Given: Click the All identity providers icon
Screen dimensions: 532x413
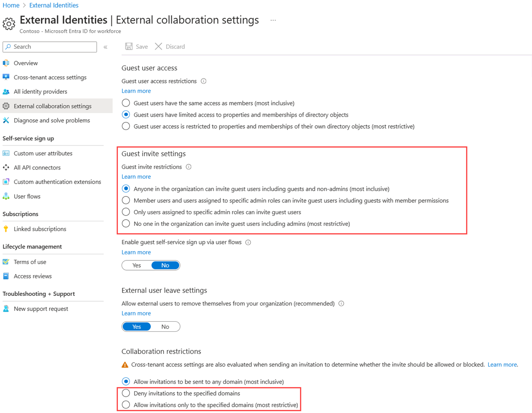Looking at the screenshot, I should click(x=6, y=91).
